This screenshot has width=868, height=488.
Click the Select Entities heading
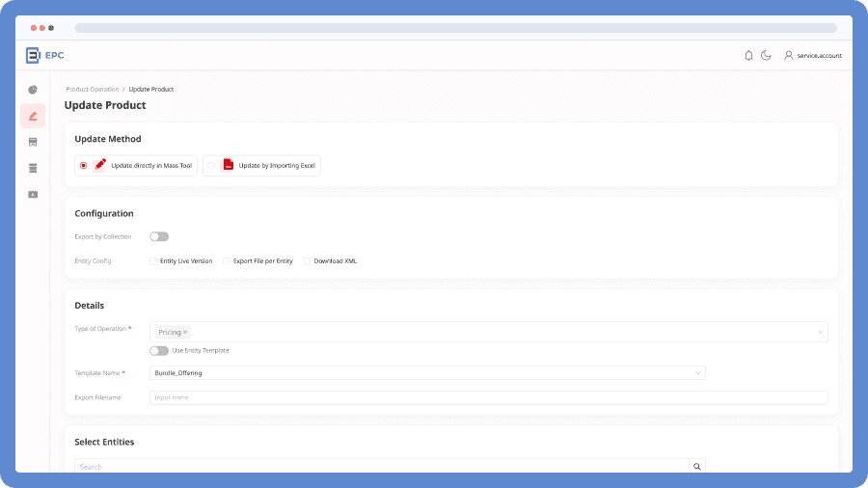pos(104,442)
